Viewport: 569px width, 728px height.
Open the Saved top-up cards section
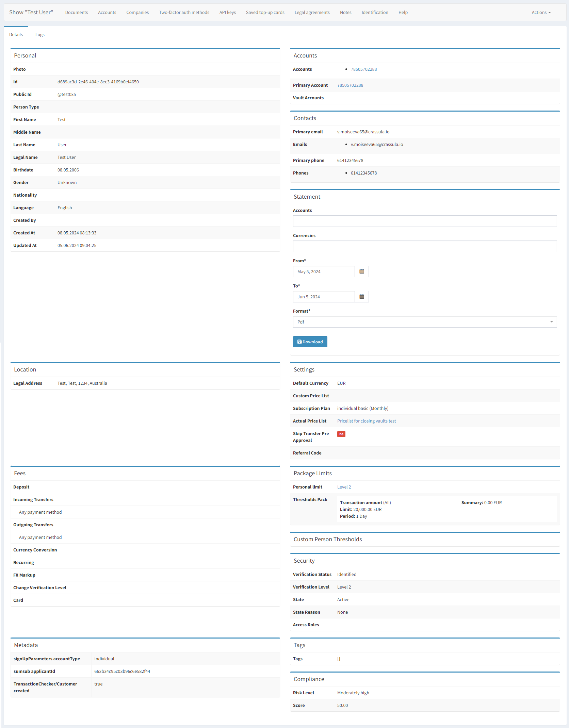click(265, 12)
